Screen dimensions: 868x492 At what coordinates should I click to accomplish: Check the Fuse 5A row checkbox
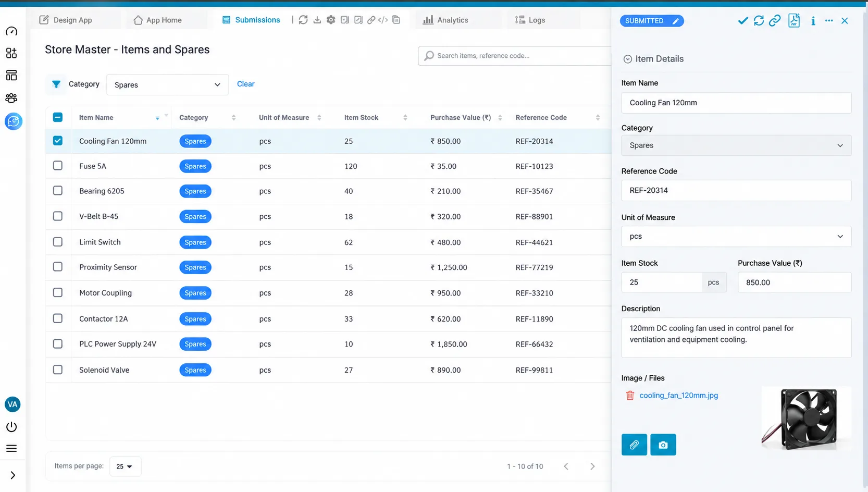(58, 166)
